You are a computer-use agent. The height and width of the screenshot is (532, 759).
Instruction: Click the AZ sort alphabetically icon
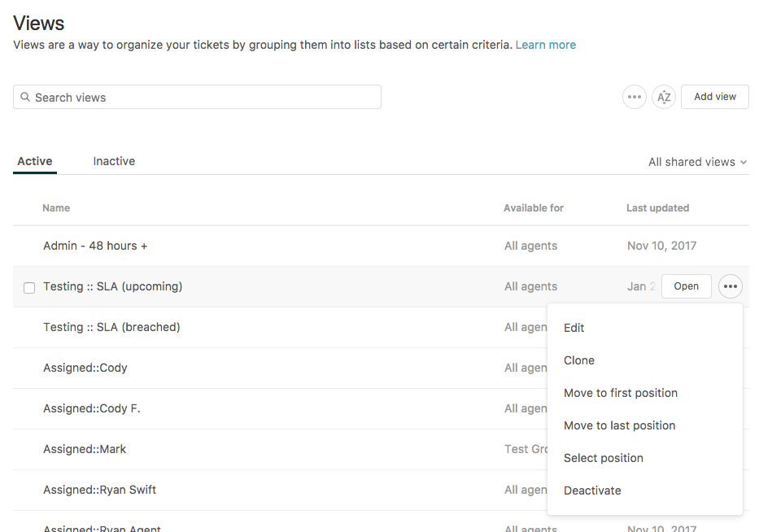click(x=664, y=97)
